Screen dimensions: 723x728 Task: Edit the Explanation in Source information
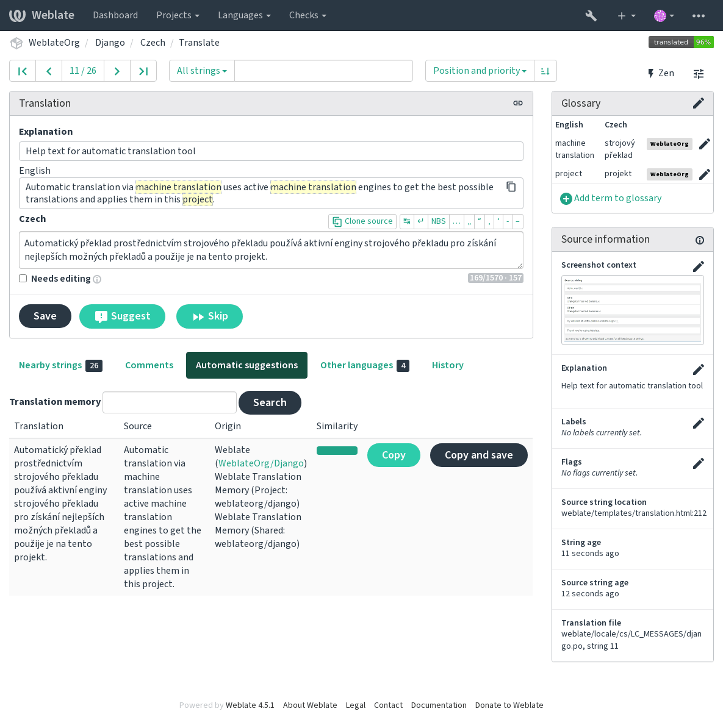tap(699, 369)
